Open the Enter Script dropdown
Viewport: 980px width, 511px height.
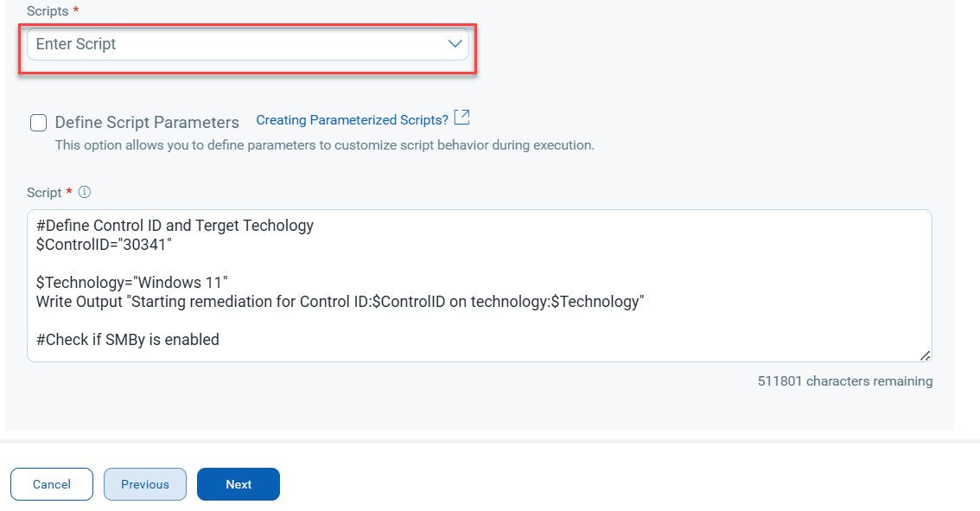tap(247, 44)
